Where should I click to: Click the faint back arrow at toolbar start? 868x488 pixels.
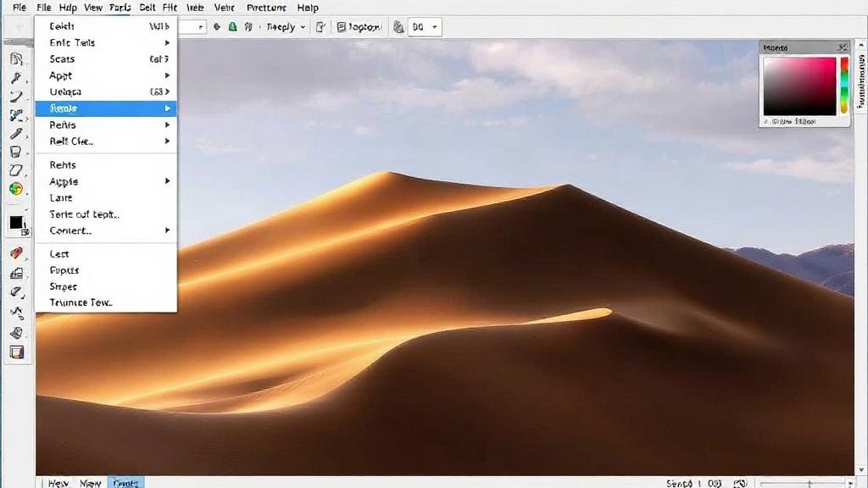point(20,26)
